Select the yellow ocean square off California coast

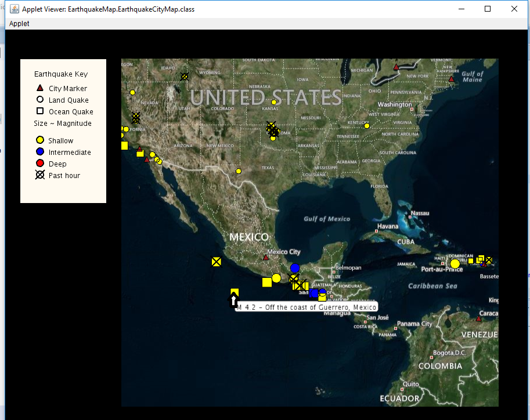(124, 145)
